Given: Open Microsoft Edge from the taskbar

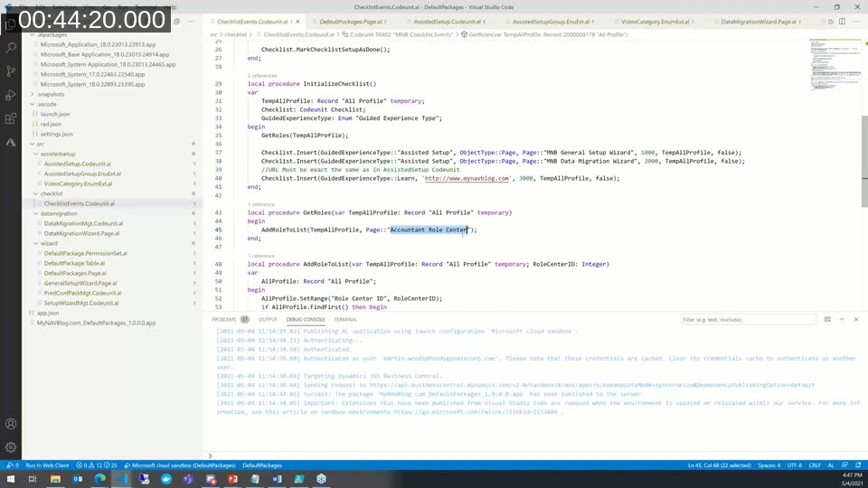Looking at the screenshot, I should pos(99,479).
